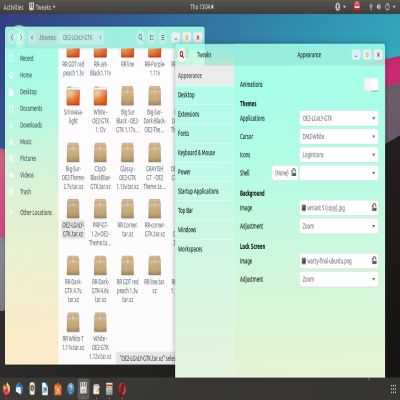This screenshot has height=400, width=400.
Task: Open Background Adjustment Zoom dropdown
Action: [x=339, y=226]
